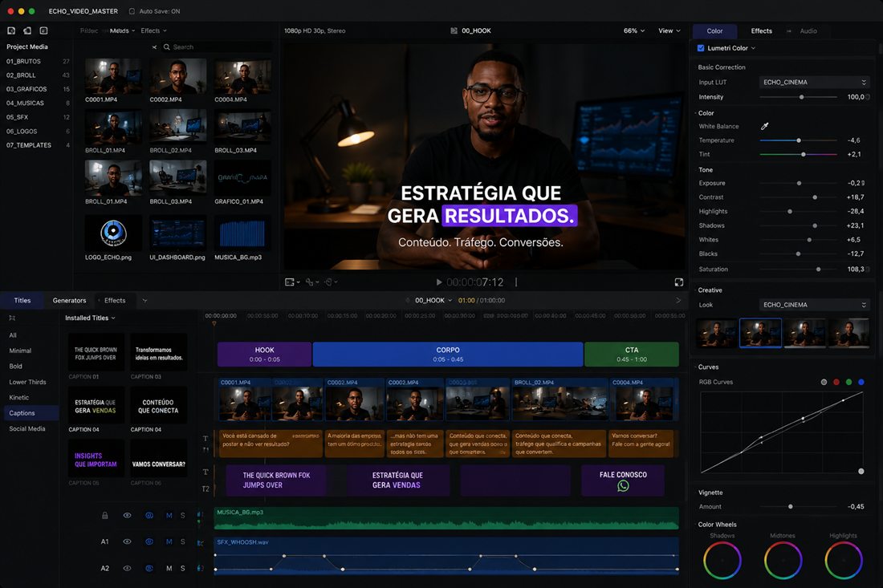Toggle visibility eye on track A1
Viewport: 883px width, 588px height.
tap(128, 541)
